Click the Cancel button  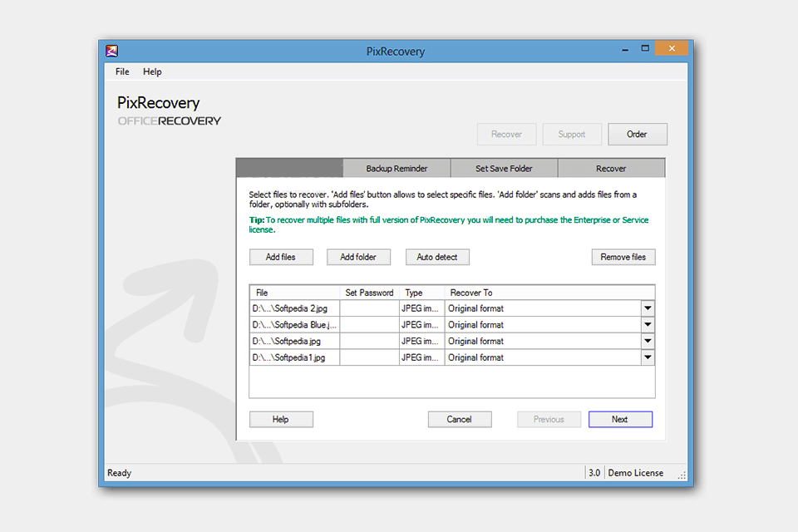coord(460,419)
